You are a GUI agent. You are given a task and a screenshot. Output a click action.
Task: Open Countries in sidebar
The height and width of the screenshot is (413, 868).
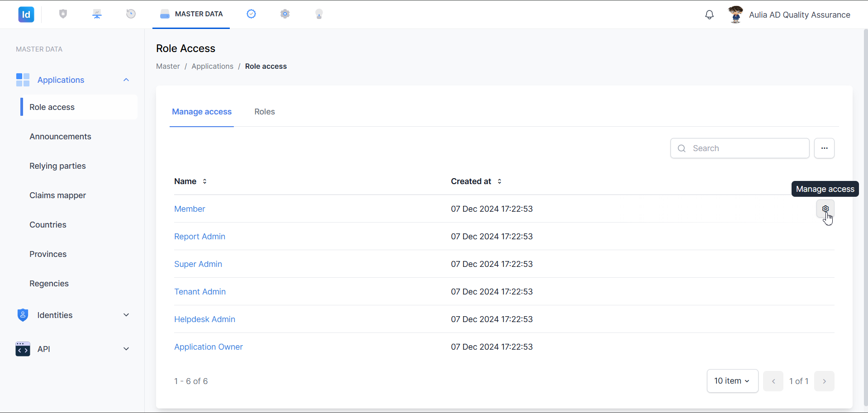point(48,225)
